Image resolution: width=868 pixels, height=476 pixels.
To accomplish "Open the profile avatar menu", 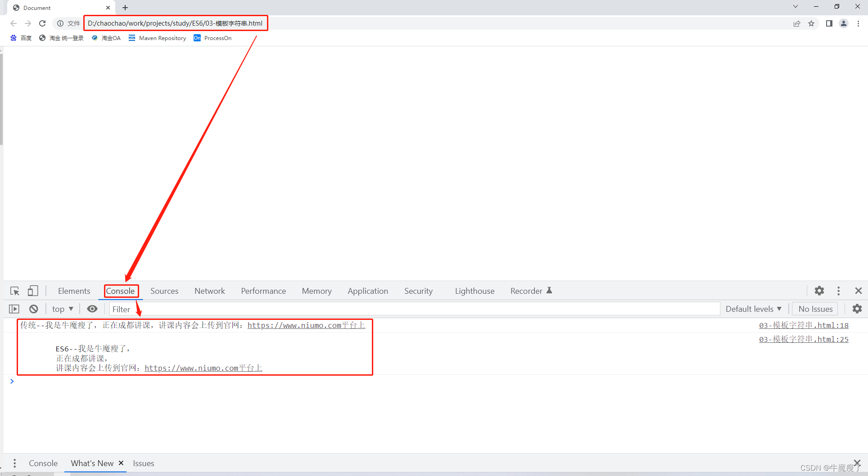I will click(844, 23).
